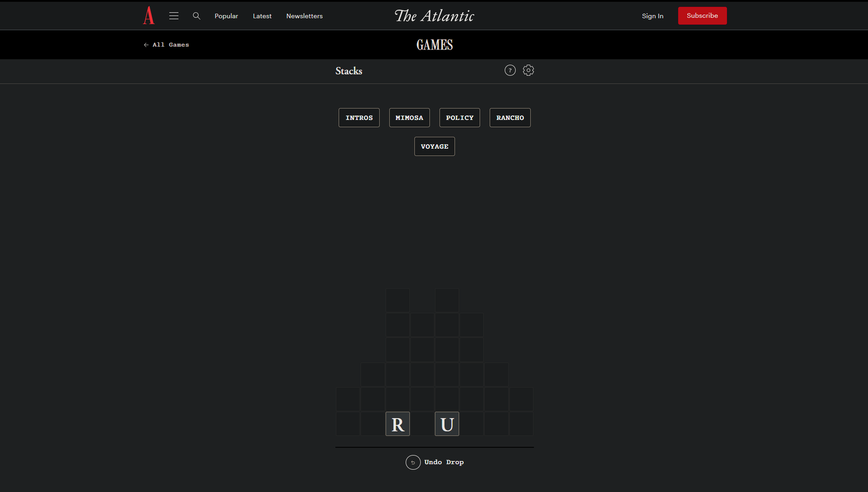
Task: Go to the Latest section
Action: coord(262,16)
